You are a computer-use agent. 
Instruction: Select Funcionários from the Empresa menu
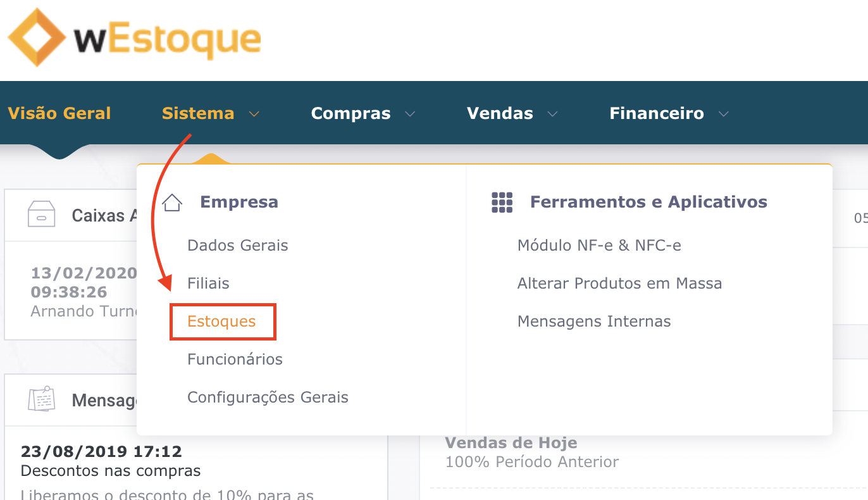(235, 359)
